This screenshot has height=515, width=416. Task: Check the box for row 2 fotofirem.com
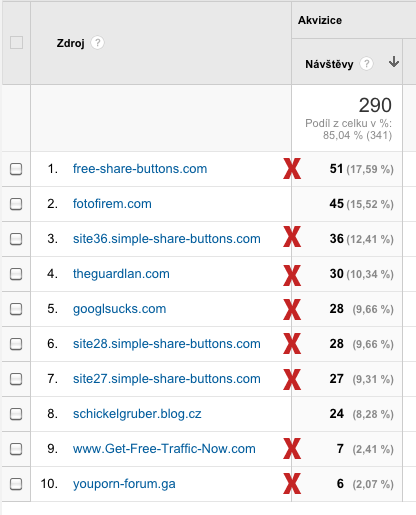(16, 204)
